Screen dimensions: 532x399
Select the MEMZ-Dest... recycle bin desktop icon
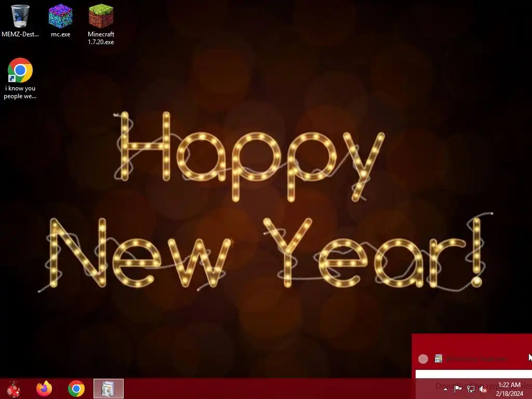tap(20, 20)
